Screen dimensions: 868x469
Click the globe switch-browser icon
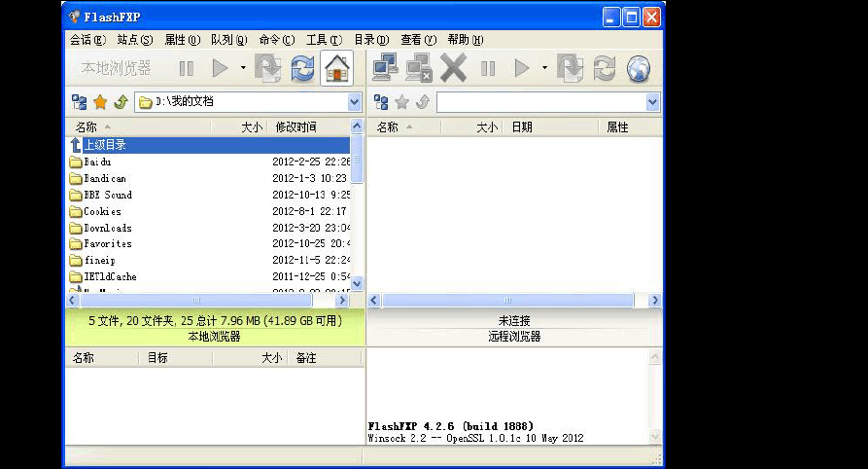[x=639, y=69]
